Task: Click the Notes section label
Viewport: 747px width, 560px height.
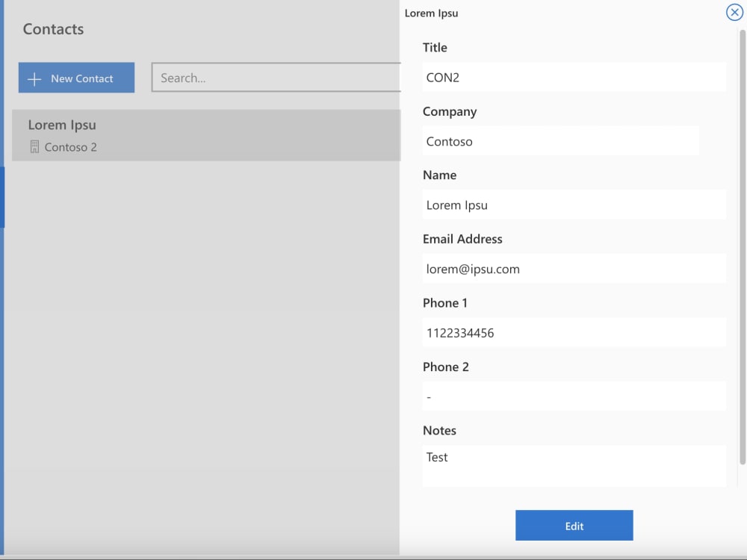Action: 439,430
